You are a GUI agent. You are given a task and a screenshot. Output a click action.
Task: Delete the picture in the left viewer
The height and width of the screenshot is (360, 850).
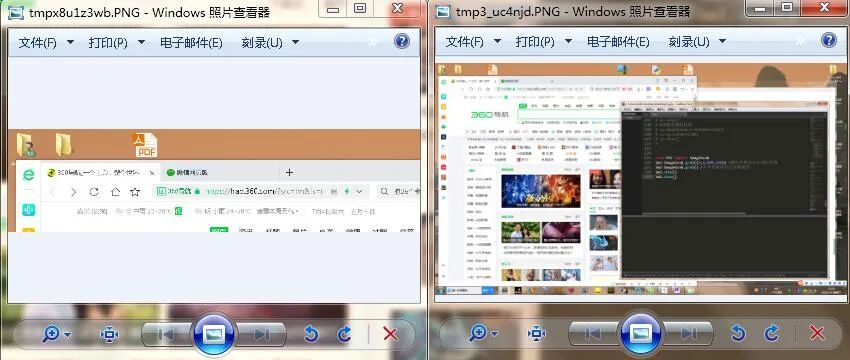[390, 334]
